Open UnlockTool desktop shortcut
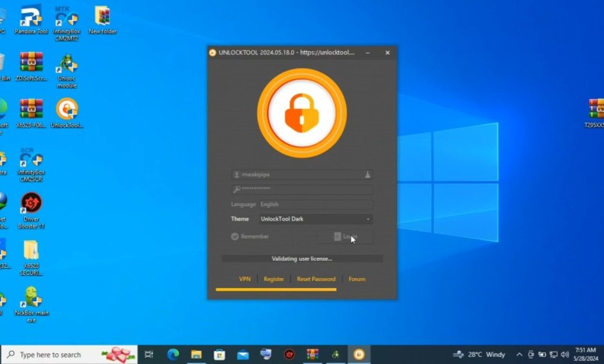The width and height of the screenshot is (604, 364). coord(67,109)
